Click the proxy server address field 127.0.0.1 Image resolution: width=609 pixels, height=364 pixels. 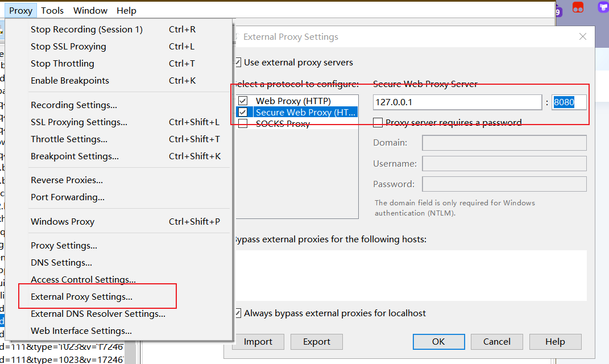click(457, 102)
